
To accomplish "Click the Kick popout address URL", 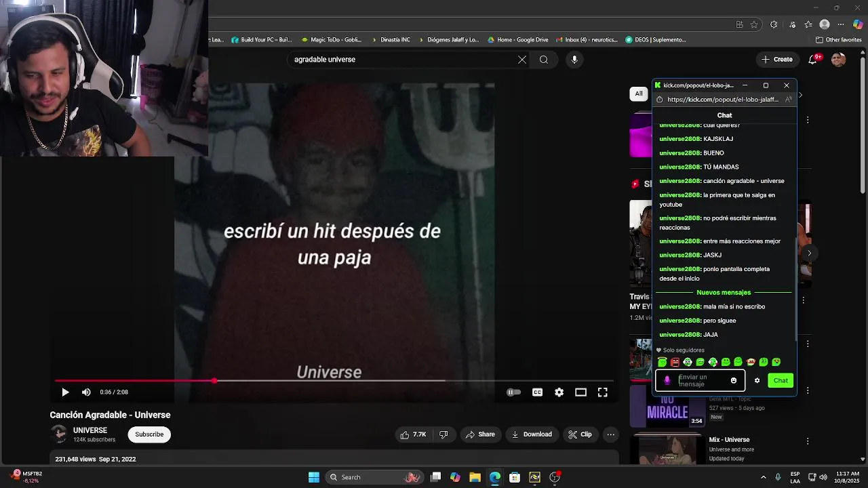I will [x=723, y=100].
